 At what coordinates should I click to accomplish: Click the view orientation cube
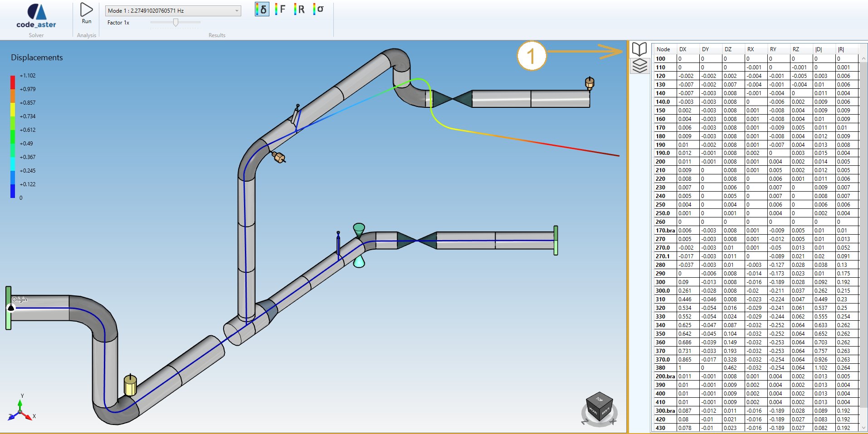599,407
